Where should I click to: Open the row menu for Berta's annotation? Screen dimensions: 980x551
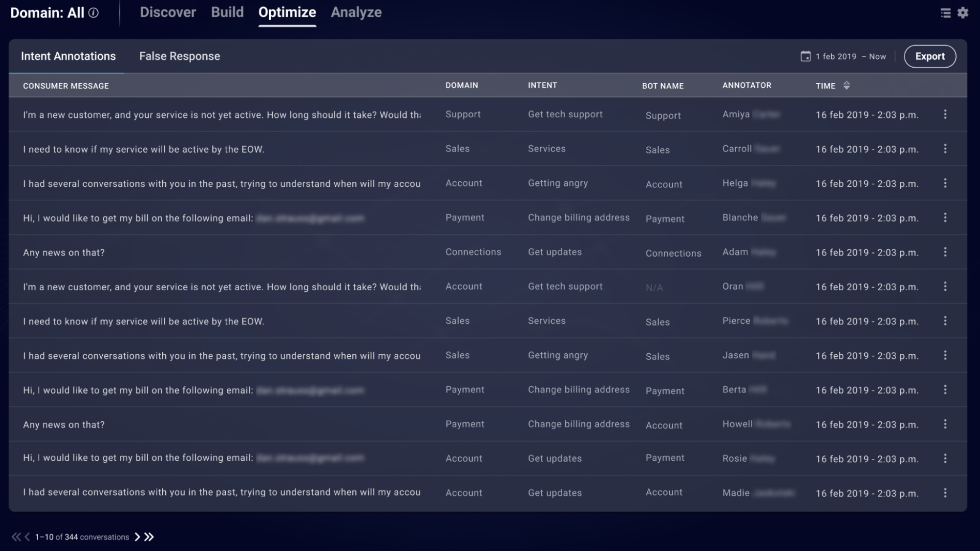click(945, 390)
